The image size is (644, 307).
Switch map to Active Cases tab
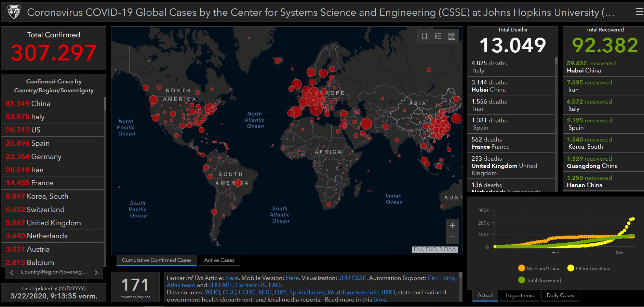pyautogui.click(x=219, y=260)
